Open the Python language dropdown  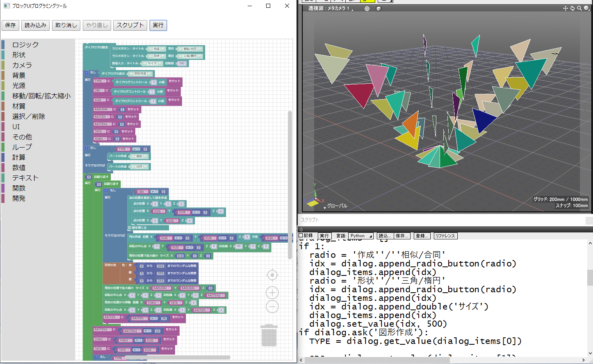tap(360, 236)
